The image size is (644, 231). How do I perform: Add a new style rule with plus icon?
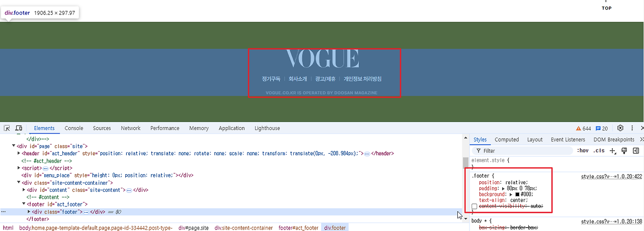click(613, 151)
